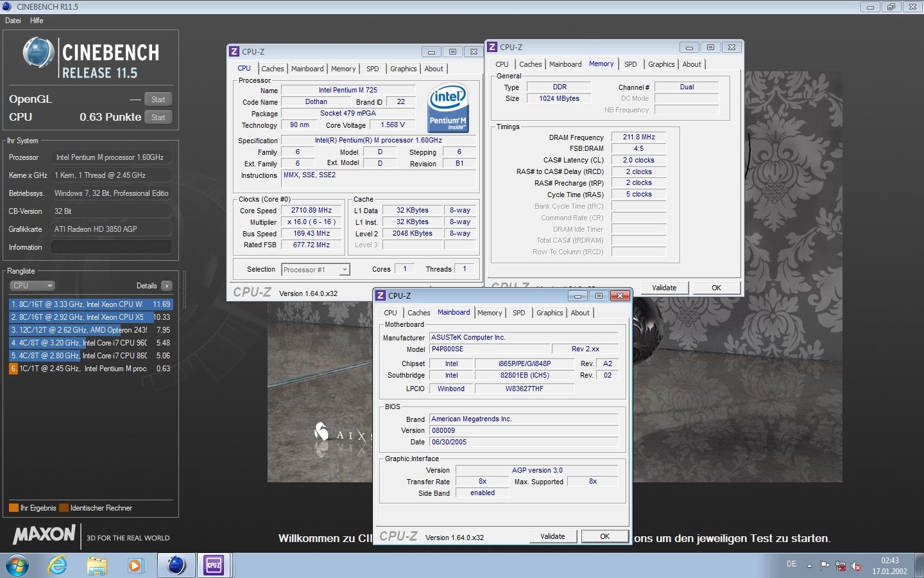Click the network tray icon

coord(840,566)
